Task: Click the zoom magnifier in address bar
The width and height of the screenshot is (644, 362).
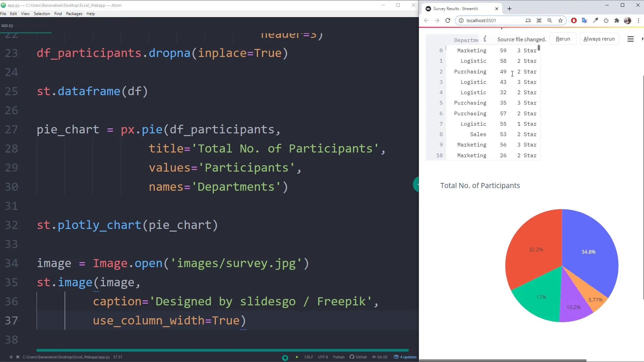Action: [549, 20]
